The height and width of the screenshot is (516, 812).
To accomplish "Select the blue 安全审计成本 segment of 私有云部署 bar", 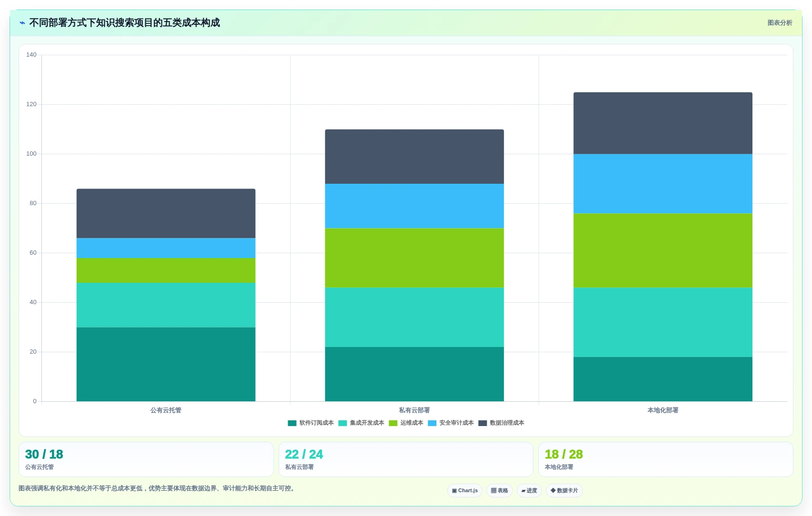I will 414,206.
